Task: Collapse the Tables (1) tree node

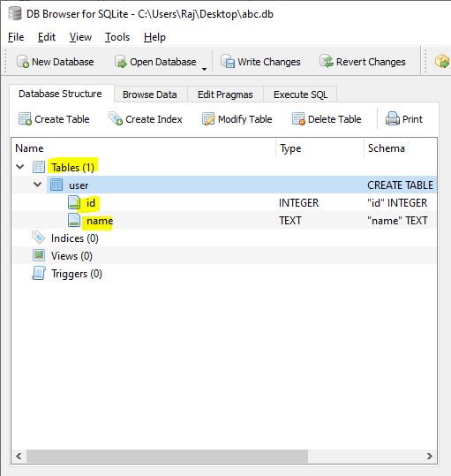Action: (20, 167)
